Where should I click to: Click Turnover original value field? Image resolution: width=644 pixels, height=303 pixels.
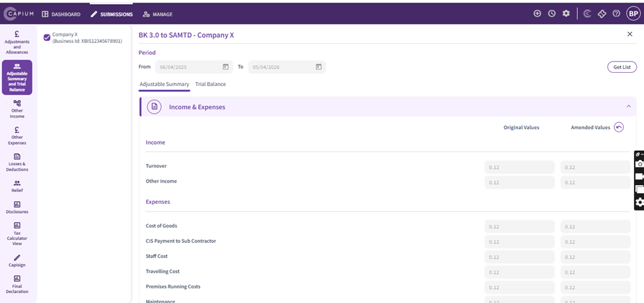click(x=519, y=167)
